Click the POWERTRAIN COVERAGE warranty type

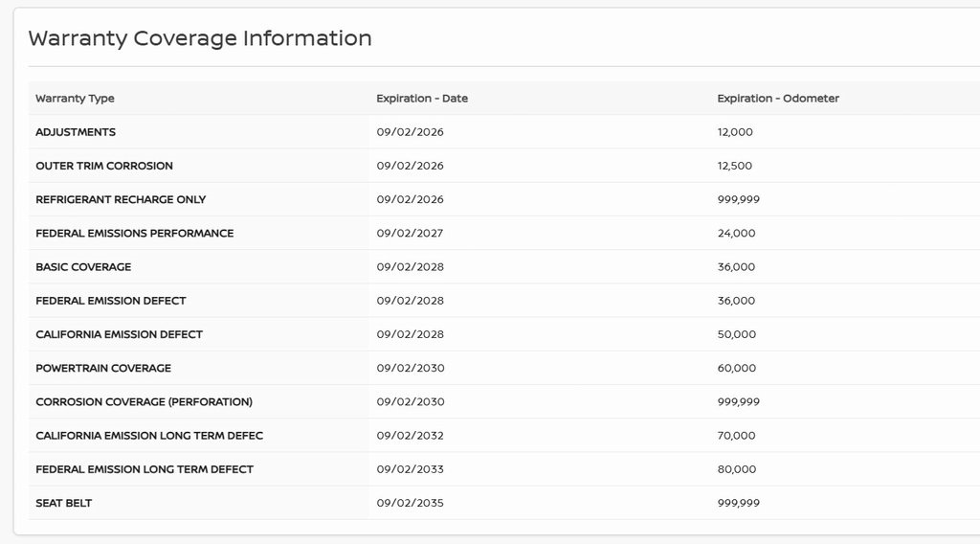point(103,368)
